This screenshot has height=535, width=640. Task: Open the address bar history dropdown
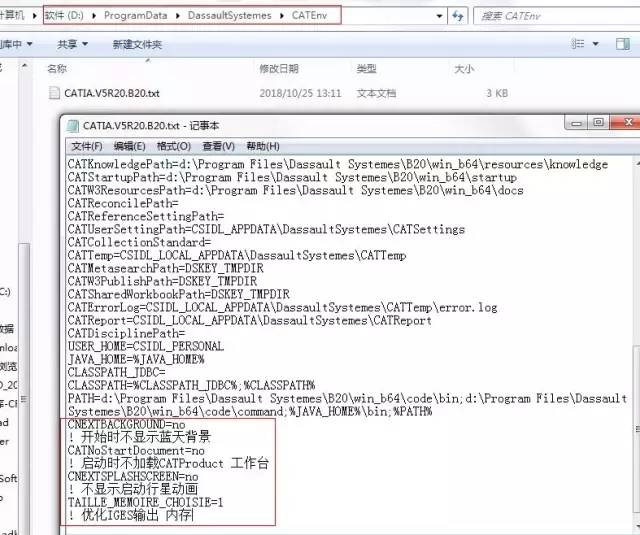[x=439, y=16]
